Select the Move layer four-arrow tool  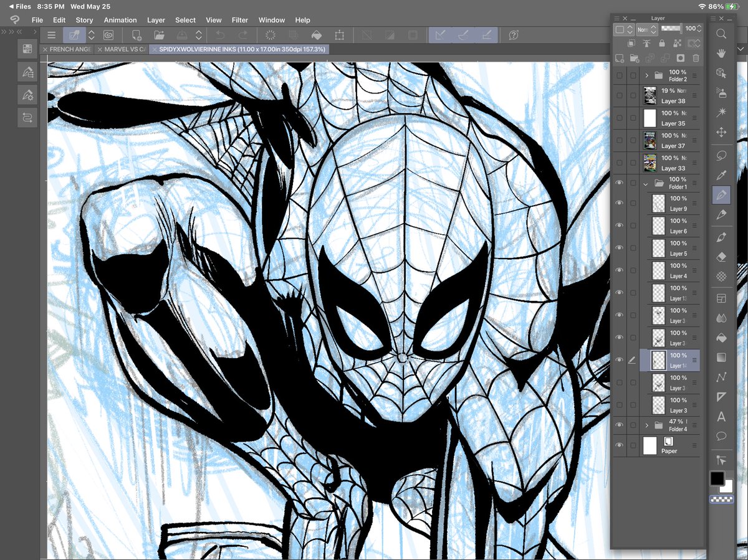(721, 132)
